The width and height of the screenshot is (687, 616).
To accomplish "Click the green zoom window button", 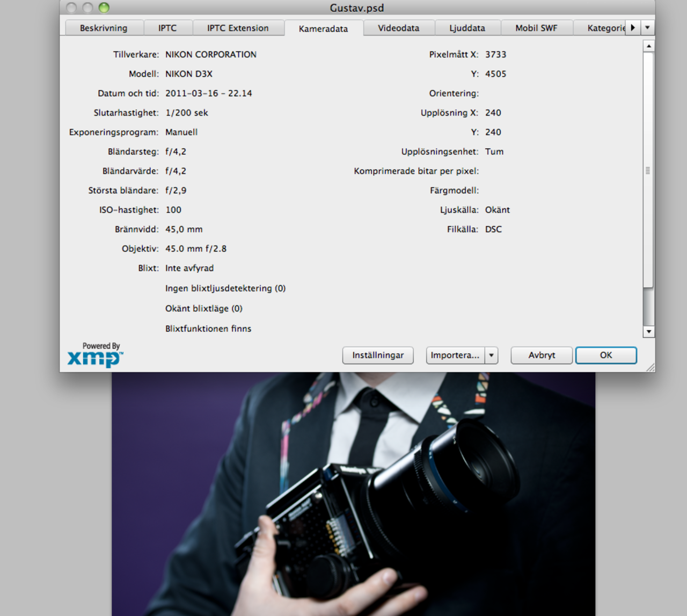I will point(104,8).
